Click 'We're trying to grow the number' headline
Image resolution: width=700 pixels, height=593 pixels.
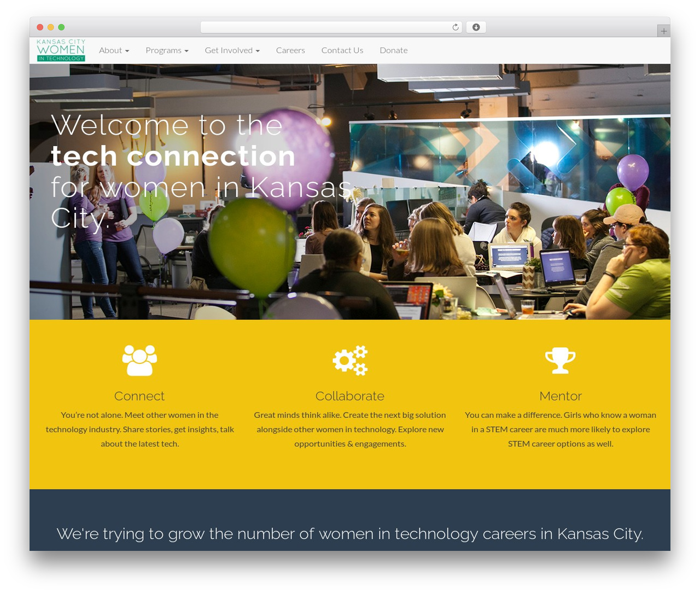(x=350, y=533)
